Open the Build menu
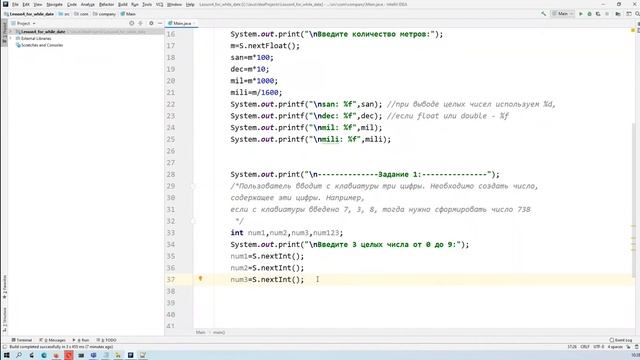This screenshot has height=360, width=640. (x=123, y=4)
